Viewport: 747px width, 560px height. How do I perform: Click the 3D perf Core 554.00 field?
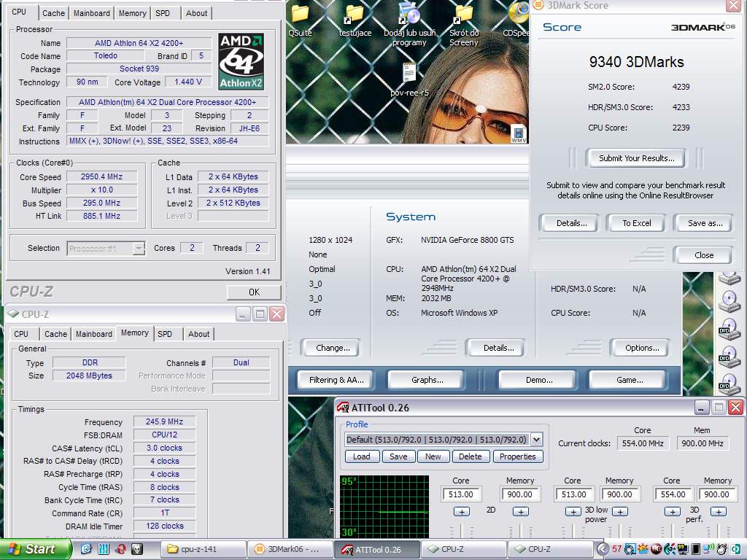coord(673,494)
